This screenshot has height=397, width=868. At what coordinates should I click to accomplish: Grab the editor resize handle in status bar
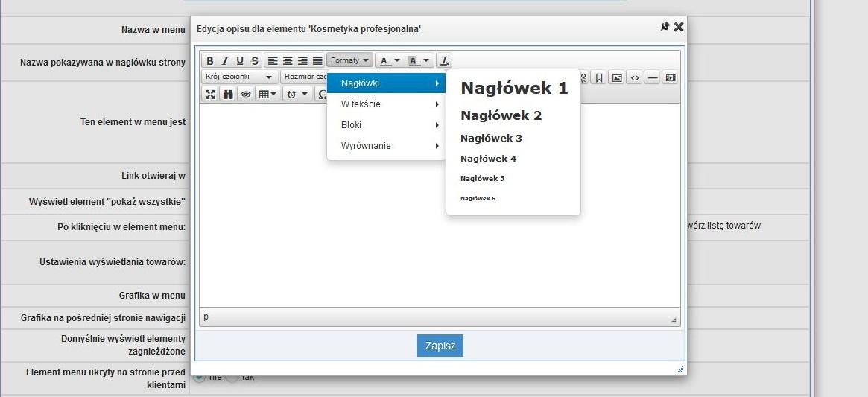click(x=673, y=320)
